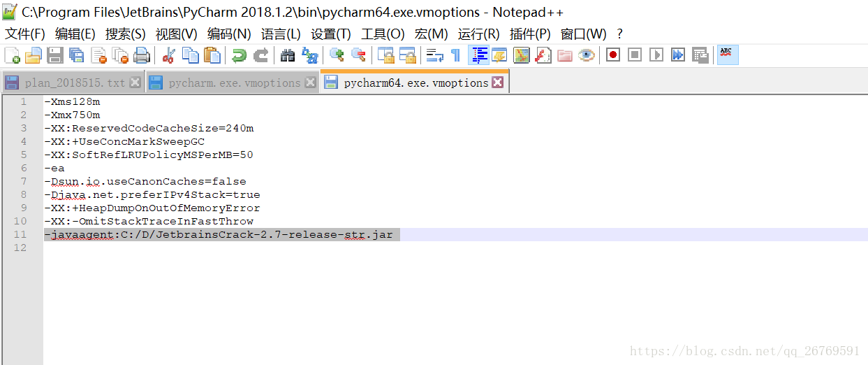868x365 pixels.
Task: Open the 插件(P) menu
Action: point(530,34)
